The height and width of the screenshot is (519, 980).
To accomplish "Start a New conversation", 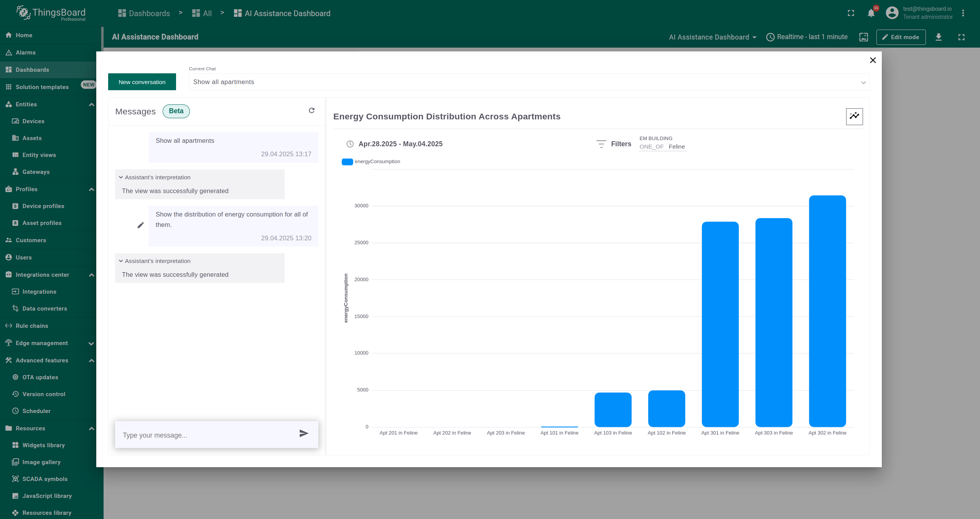I will pos(142,82).
